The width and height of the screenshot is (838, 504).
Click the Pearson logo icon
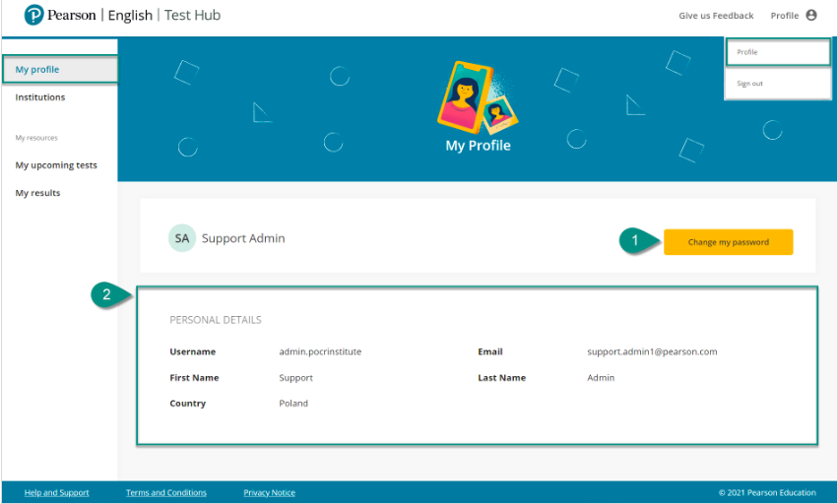pos(34,15)
